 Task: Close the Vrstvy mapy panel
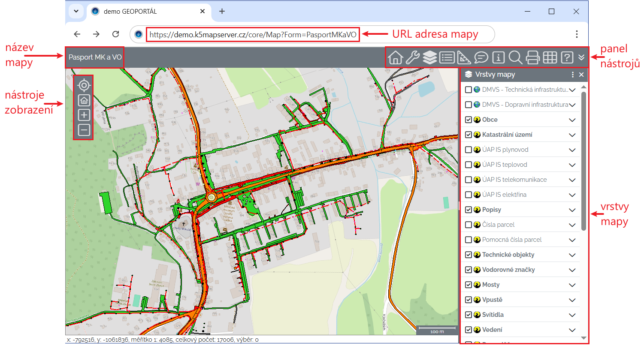coord(581,75)
